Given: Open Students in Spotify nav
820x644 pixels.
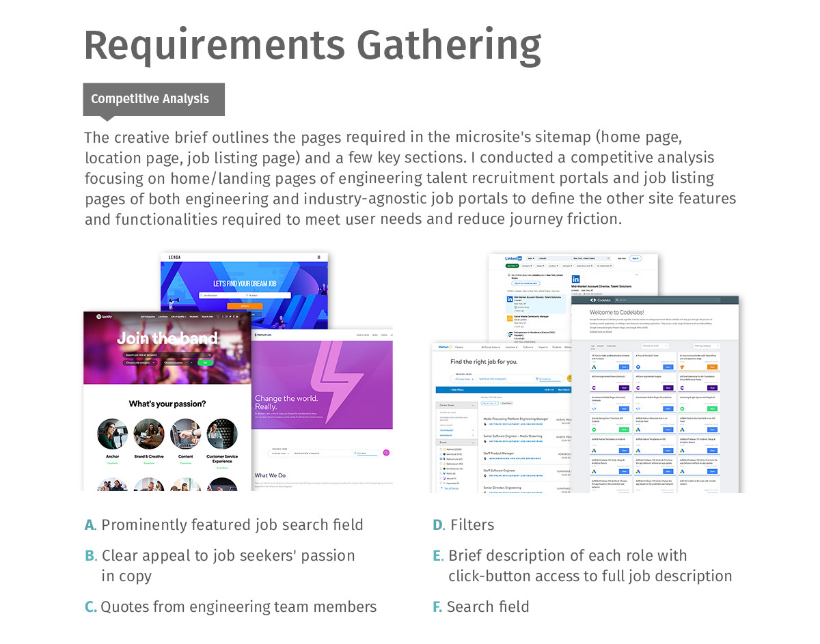Looking at the screenshot, I should [194, 316].
